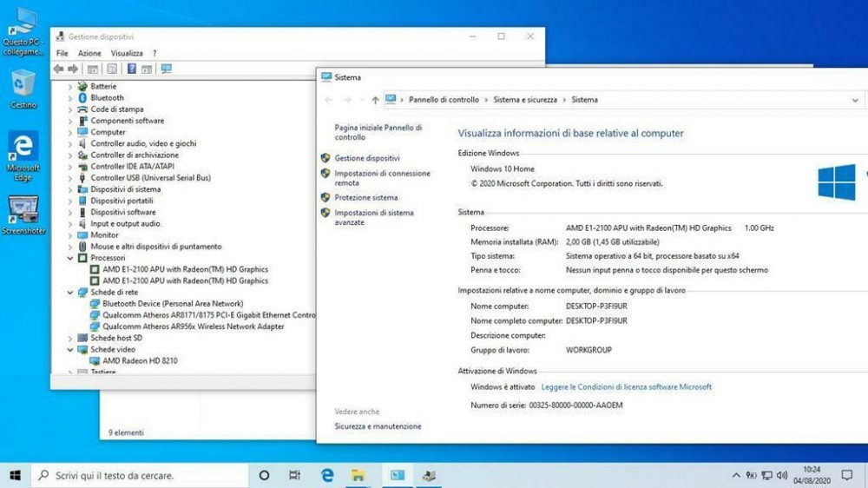Expand the Batterie node

pos(69,87)
